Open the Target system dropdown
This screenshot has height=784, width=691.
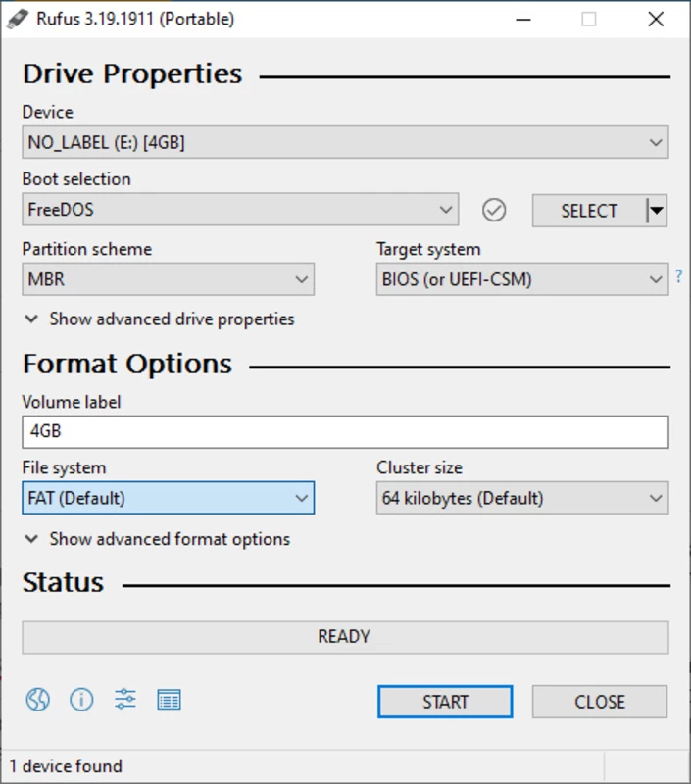click(x=522, y=279)
